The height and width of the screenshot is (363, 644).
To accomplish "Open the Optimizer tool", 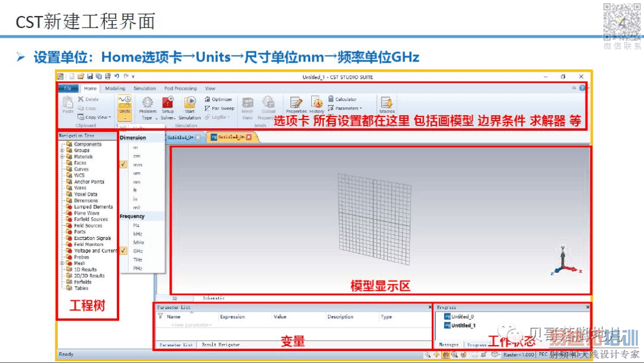I will point(218,99).
